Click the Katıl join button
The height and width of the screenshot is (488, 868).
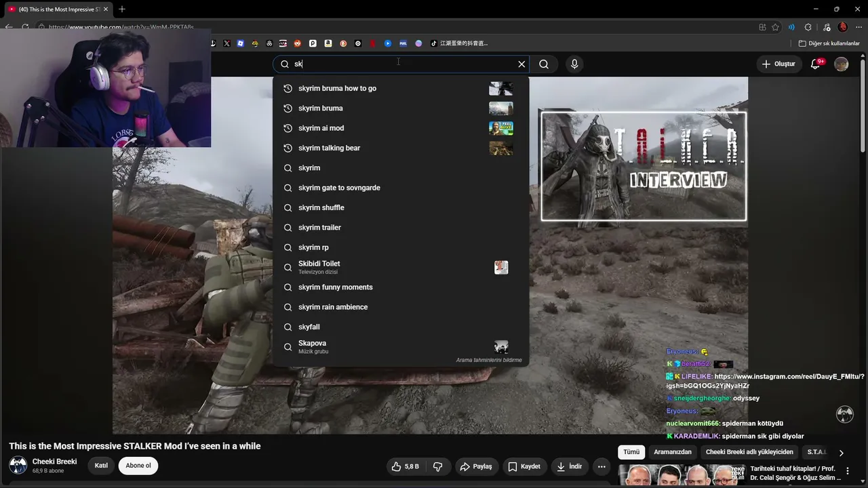point(101,466)
